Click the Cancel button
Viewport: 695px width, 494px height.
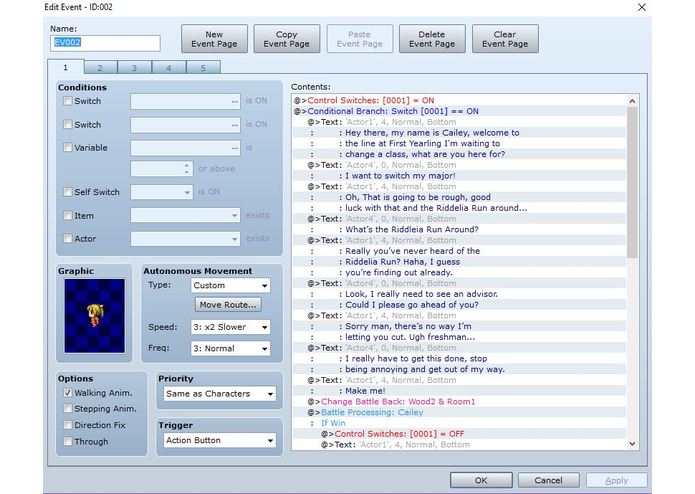coord(548,480)
